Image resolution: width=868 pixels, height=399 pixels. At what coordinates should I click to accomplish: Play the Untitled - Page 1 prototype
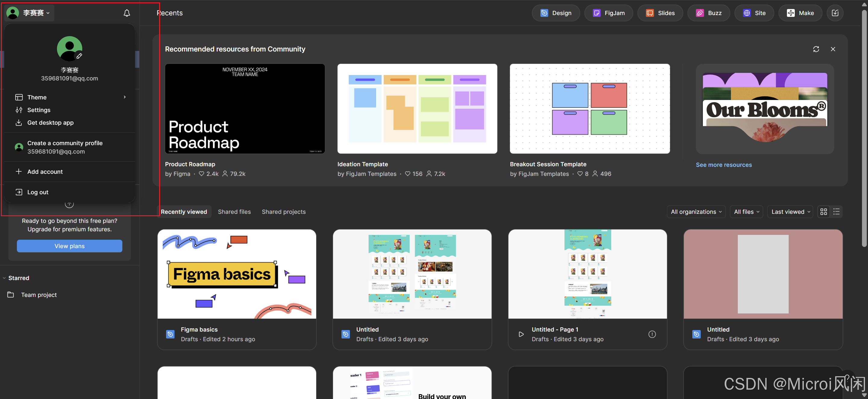pos(521,334)
